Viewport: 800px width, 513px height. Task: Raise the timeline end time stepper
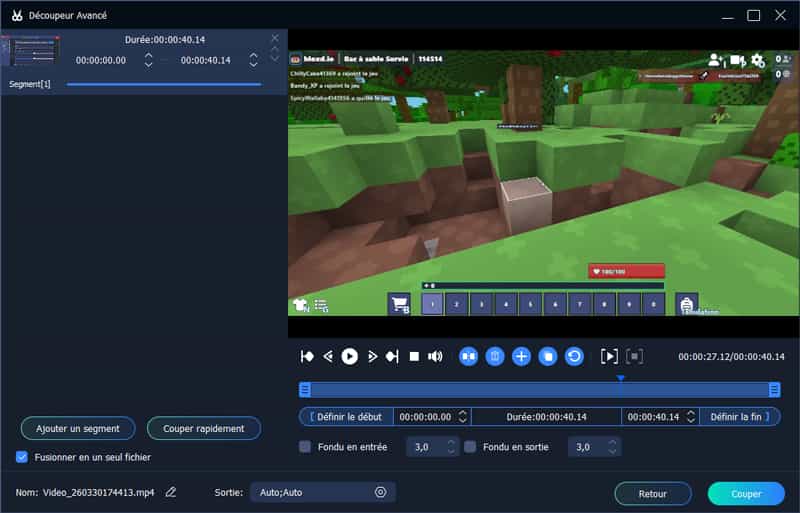tap(691, 413)
